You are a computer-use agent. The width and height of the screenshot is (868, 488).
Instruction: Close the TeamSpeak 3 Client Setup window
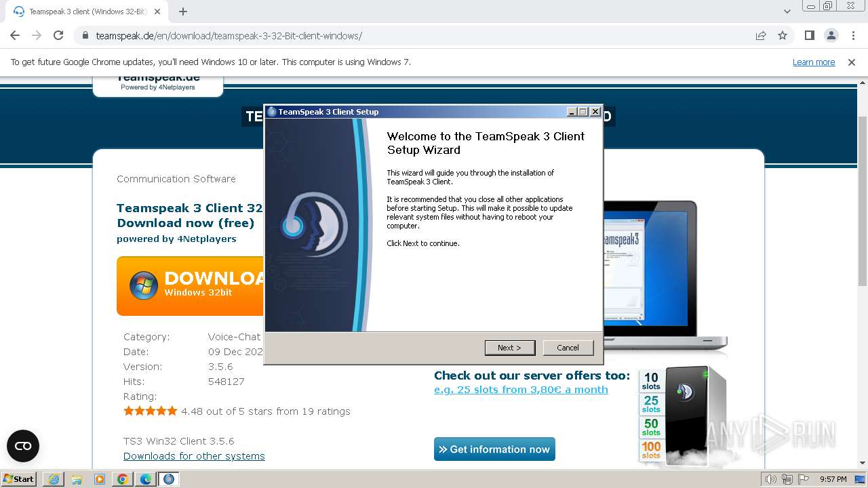pyautogui.click(x=595, y=112)
